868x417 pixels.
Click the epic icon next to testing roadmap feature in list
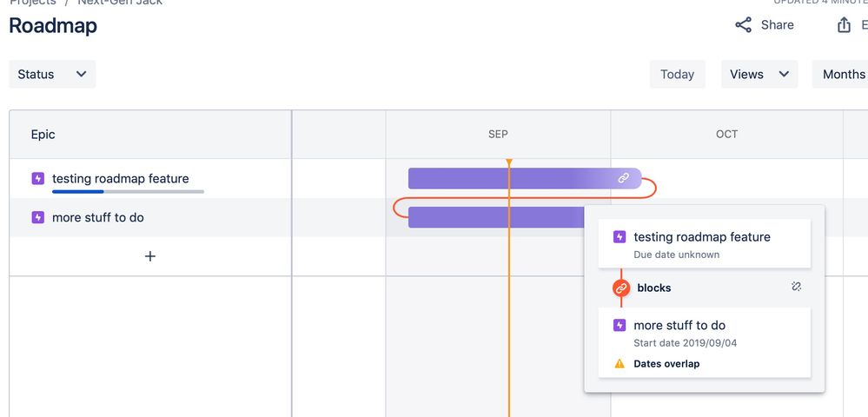[37, 178]
